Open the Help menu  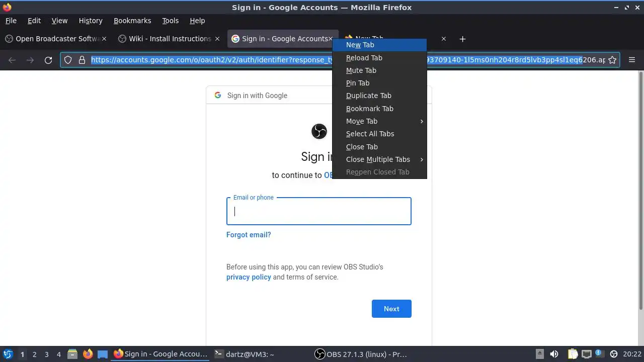197,21
